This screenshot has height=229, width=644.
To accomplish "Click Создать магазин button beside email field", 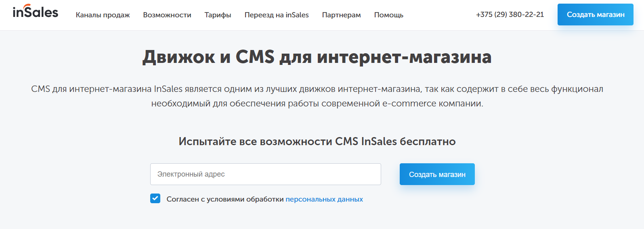I will pyautogui.click(x=437, y=174).
